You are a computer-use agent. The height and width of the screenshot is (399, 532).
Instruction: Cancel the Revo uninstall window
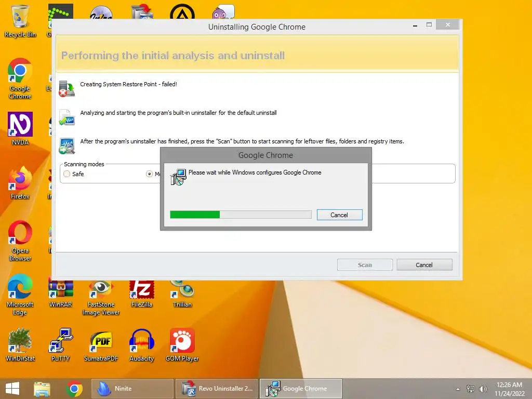point(424,264)
